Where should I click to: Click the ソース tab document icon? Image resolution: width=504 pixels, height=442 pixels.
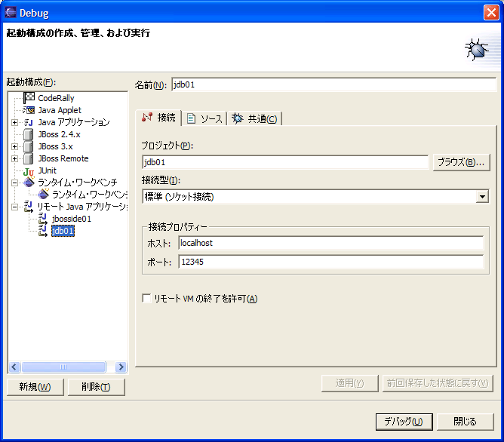pos(191,118)
